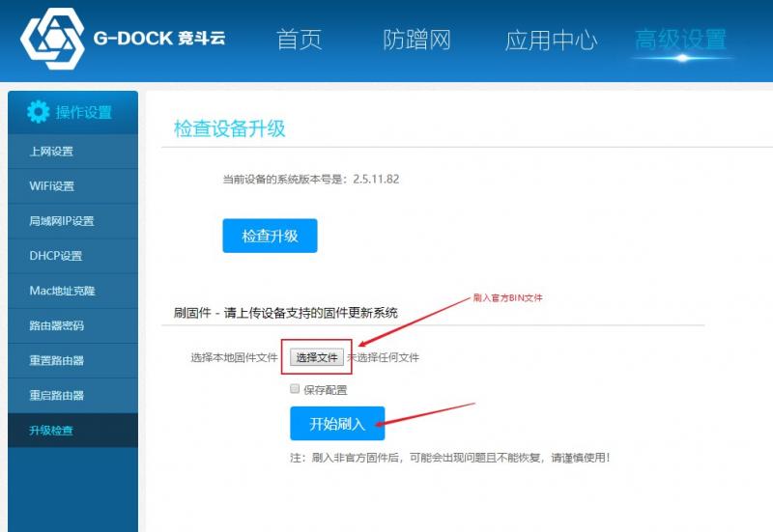
Task: Go to WiFi设置 in the sidebar
Action: 52,186
